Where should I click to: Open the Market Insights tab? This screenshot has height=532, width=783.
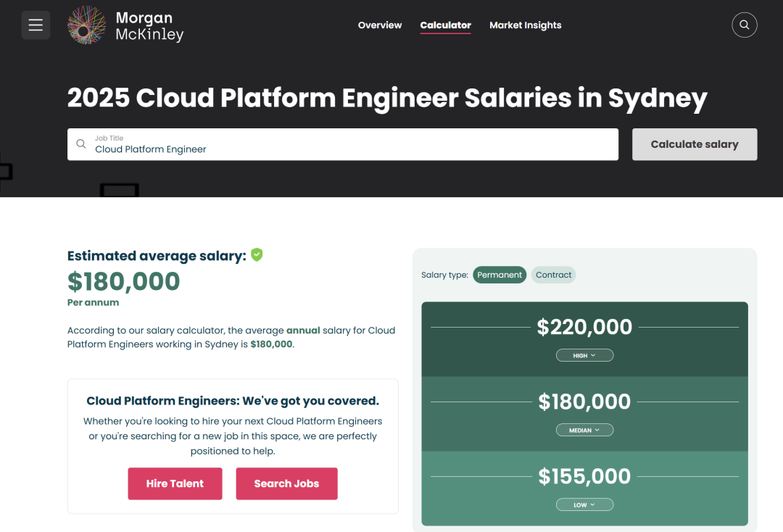click(x=526, y=25)
